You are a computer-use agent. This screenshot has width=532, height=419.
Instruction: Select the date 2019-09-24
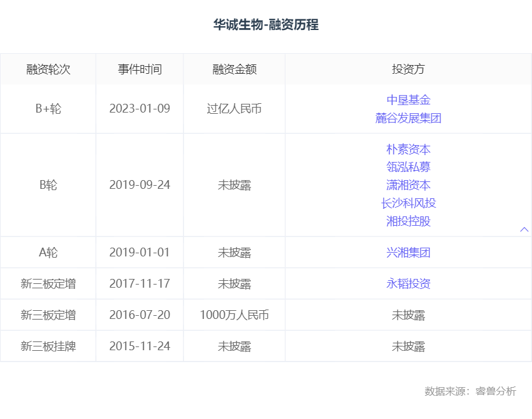(140, 185)
